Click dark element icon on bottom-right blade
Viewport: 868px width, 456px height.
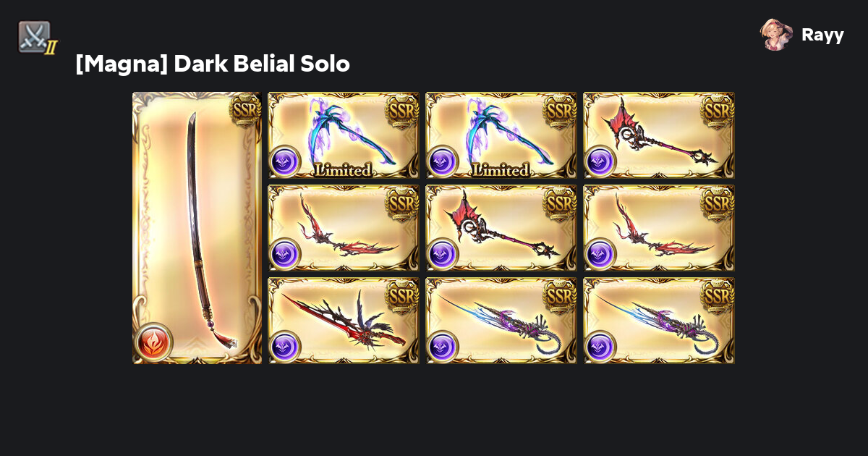click(600, 346)
